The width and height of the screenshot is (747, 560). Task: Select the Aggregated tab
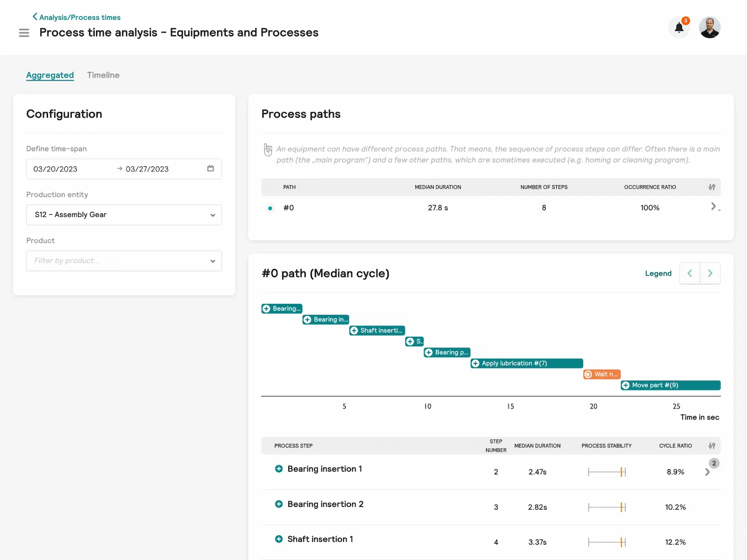tap(50, 75)
